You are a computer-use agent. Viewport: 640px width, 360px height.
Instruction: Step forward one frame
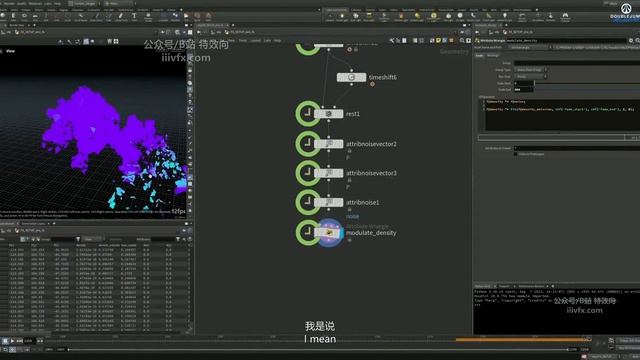(19, 340)
